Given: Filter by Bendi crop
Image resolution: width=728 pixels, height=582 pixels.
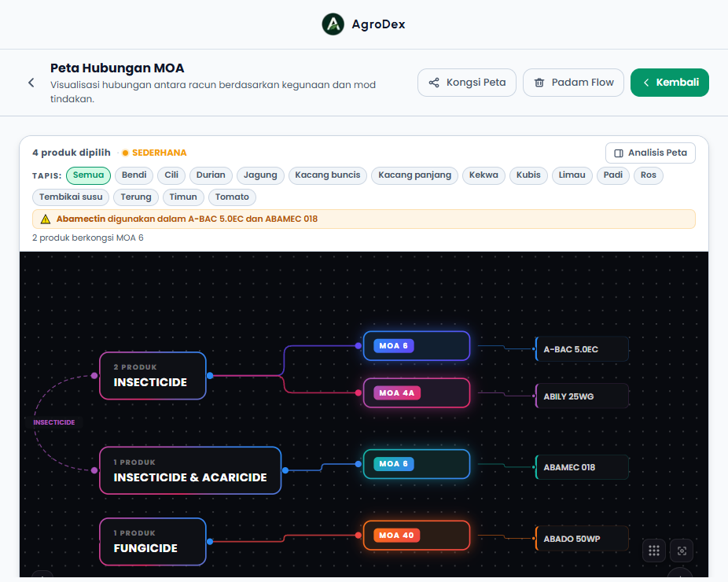Looking at the screenshot, I should click(x=134, y=175).
